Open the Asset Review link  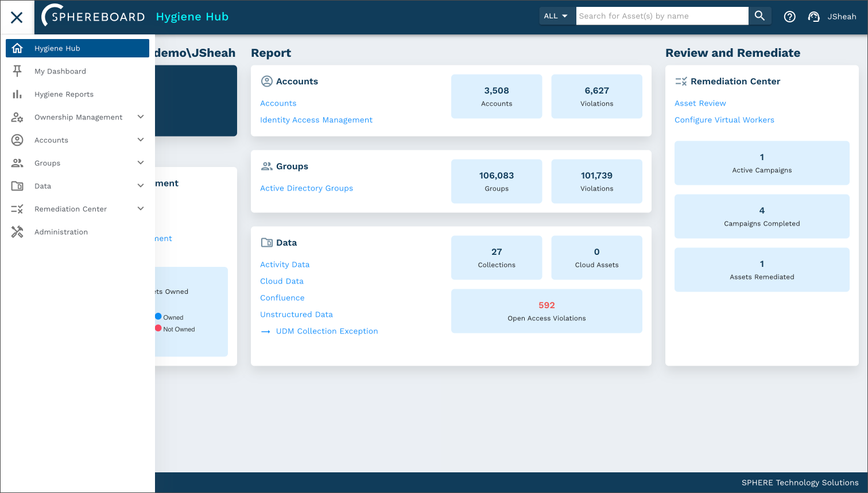[700, 103]
